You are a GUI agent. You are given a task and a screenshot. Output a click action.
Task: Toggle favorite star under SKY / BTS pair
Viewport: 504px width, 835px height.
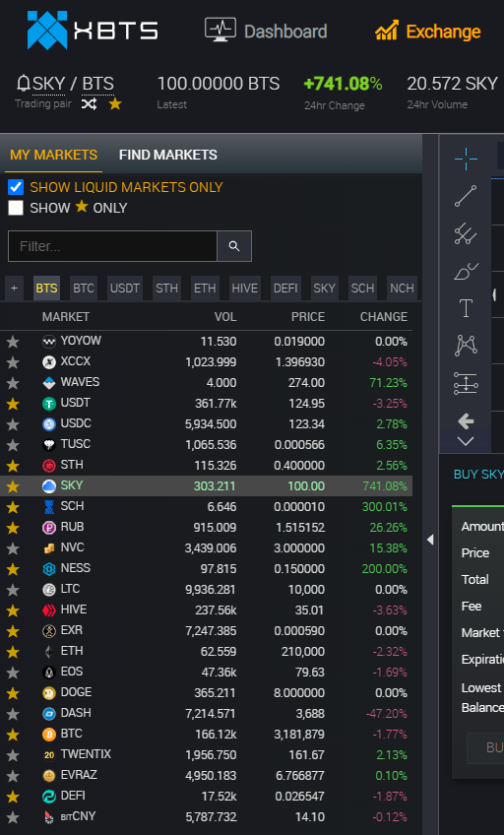(x=115, y=103)
